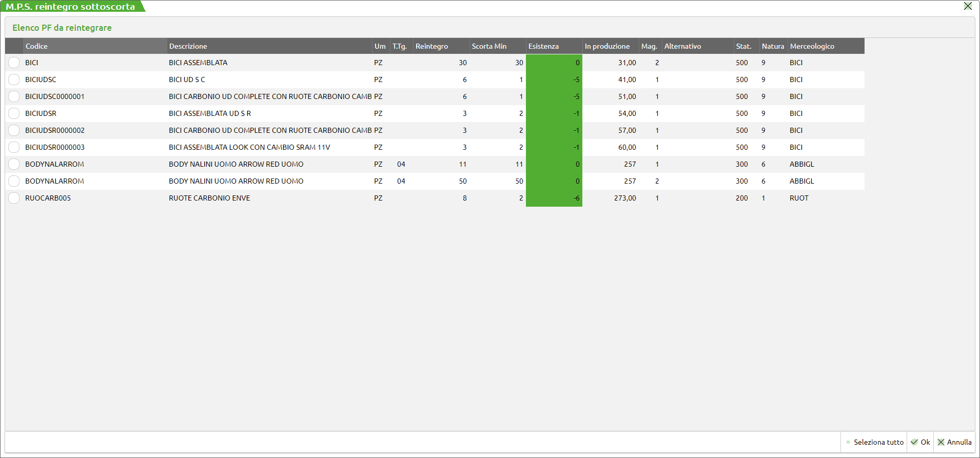Select BICI ASSEMBLATA LOOK CON CAMBIO description
The height and width of the screenshot is (458, 980).
[x=249, y=147]
